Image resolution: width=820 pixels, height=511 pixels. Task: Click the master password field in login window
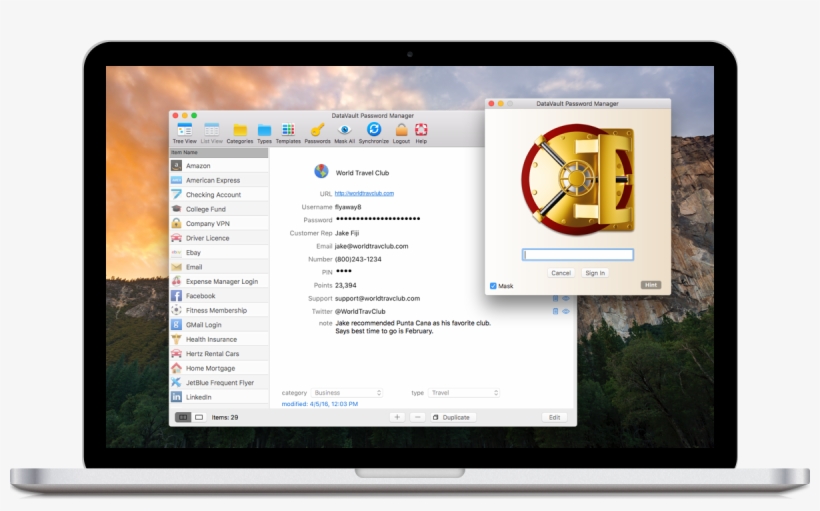pyautogui.click(x=577, y=254)
